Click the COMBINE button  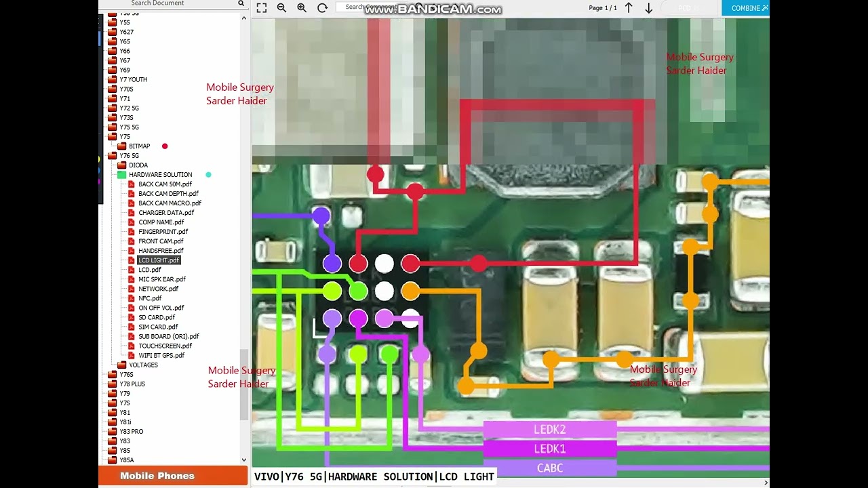pos(745,8)
